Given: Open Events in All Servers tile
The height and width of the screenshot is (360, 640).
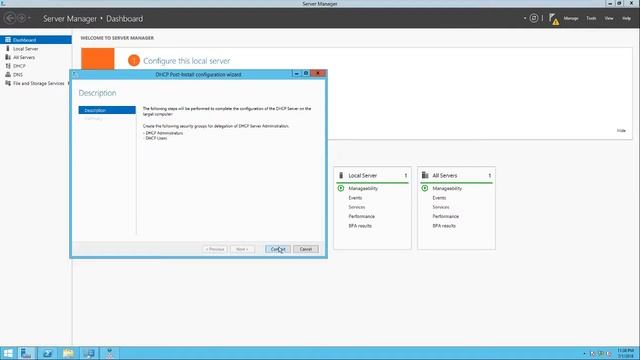Looking at the screenshot, I should click(439, 198).
